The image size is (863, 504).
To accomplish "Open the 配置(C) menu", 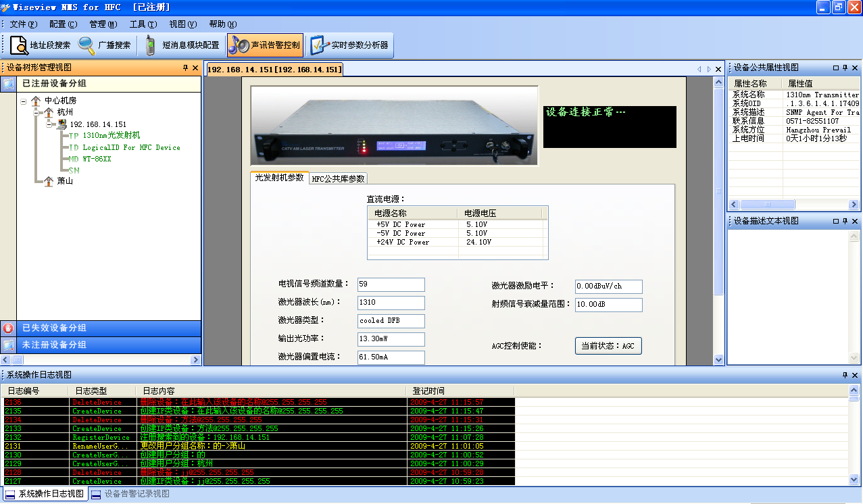I will (63, 24).
